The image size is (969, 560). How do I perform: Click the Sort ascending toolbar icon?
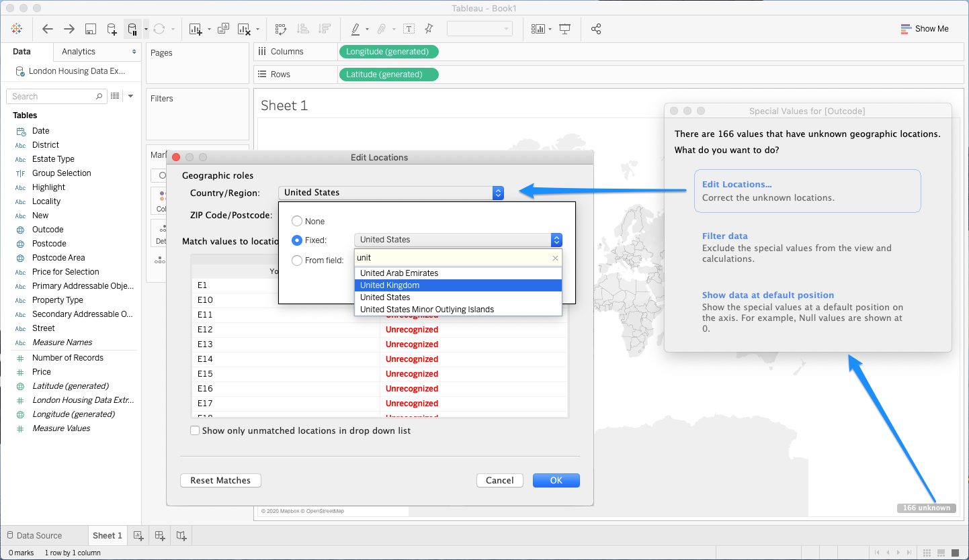(x=303, y=29)
